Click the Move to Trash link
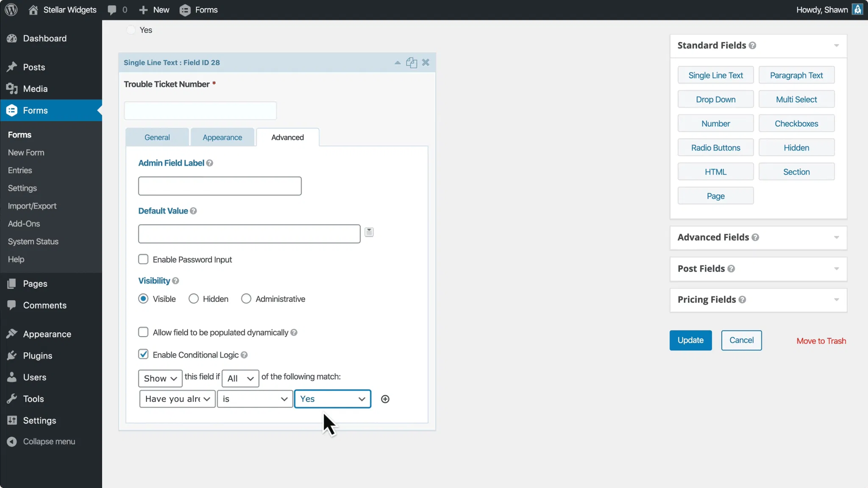The height and width of the screenshot is (488, 868). [x=821, y=341]
